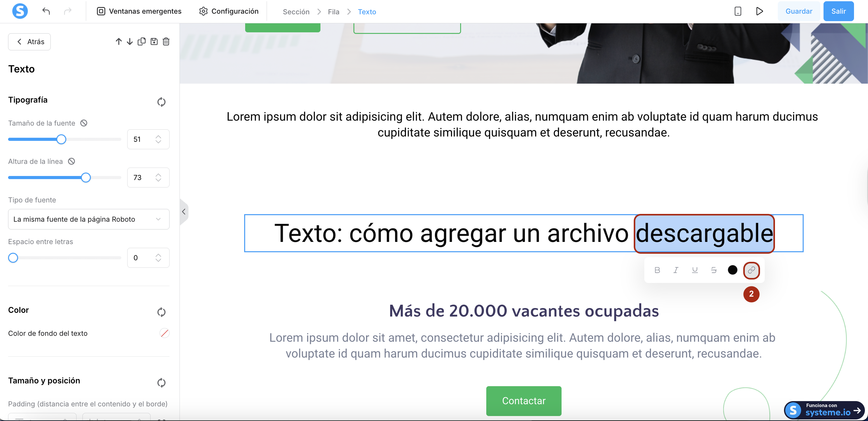Switch to mobile preview icon
Screen dimensions: 868x421
pos(738,12)
